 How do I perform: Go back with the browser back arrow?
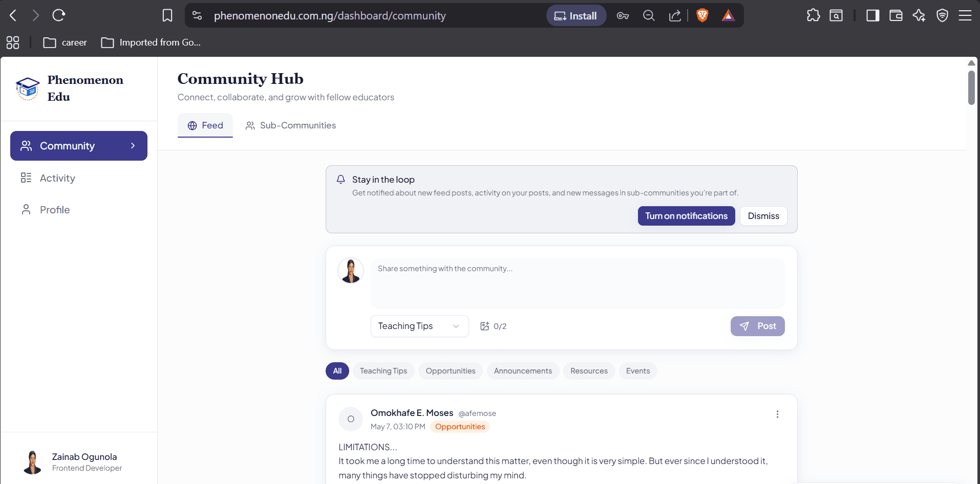pos(13,15)
